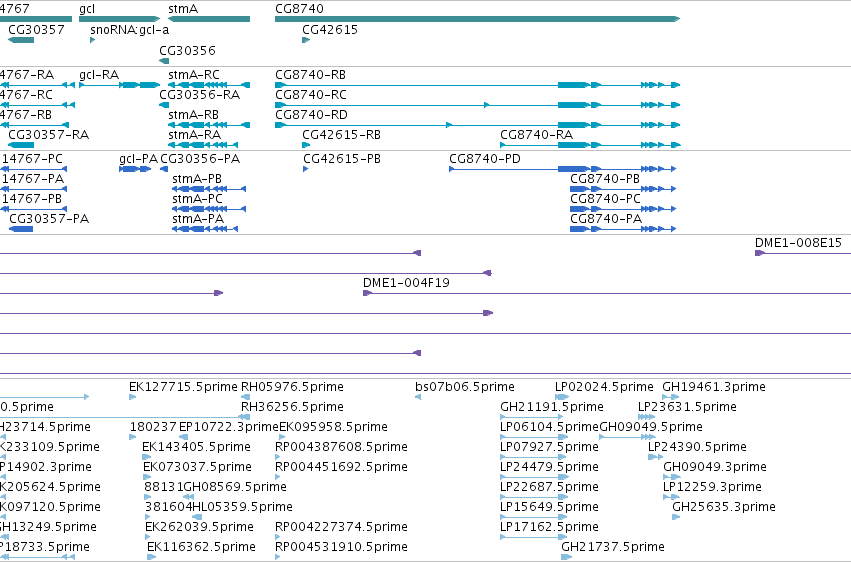851x562 pixels.
Task: Click the CG30357 gene glyph
Action: pos(21,40)
